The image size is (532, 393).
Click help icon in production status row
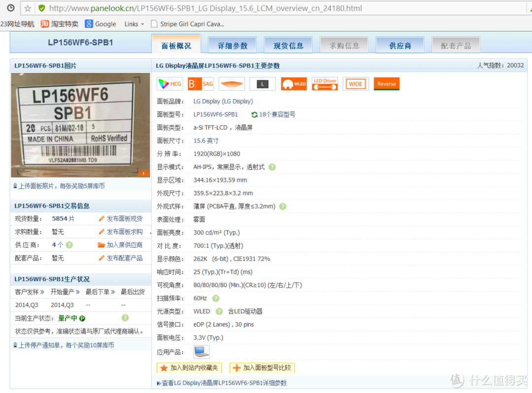125,318
